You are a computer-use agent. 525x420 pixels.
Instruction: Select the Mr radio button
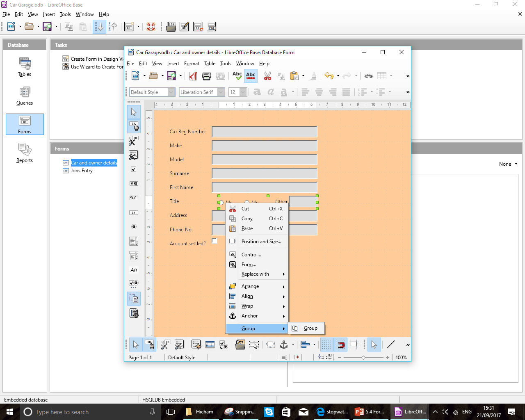pyautogui.click(x=221, y=202)
